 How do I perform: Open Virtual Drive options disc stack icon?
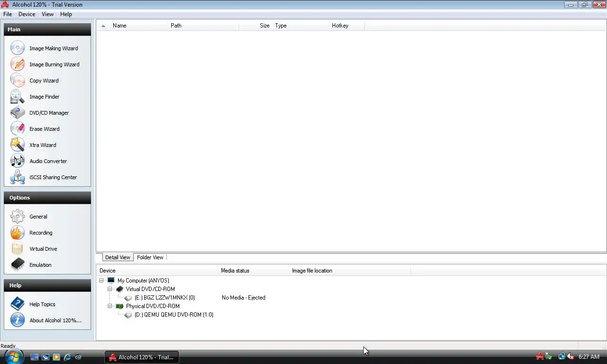coord(18,249)
